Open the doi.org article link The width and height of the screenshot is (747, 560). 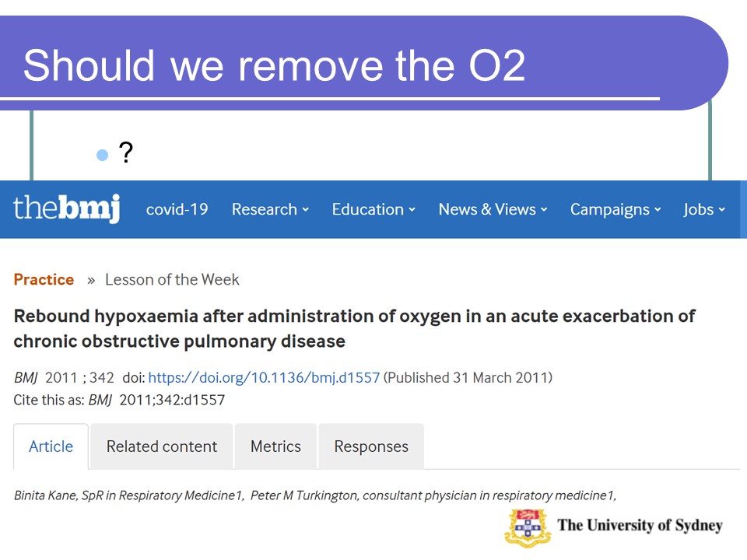click(264, 378)
